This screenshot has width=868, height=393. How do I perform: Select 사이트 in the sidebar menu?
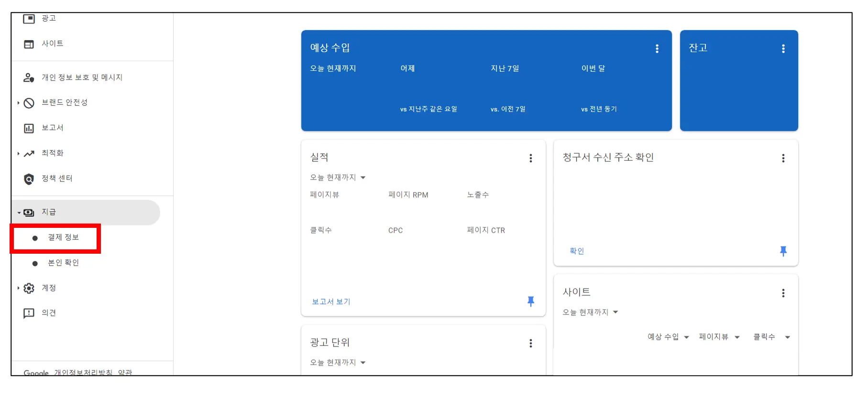[53, 44]
